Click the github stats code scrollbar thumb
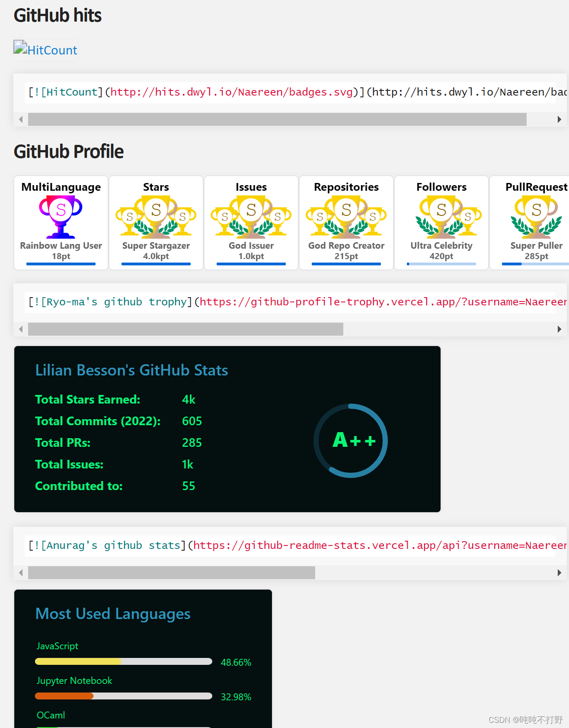The width and height of the screenshot is (569, 728). (x=172, y=573)
